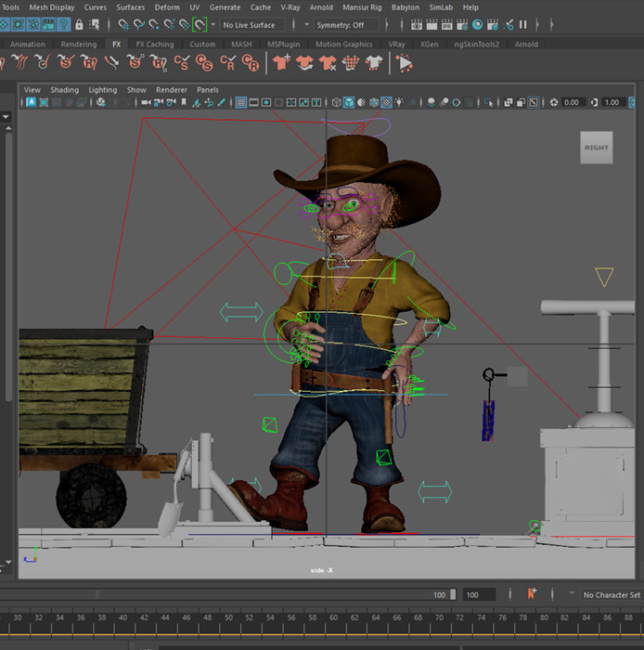Toggle pause Viewport 2.0 display
The height and width of the screenshot is (650, 644).
click(x=523, y=25)
